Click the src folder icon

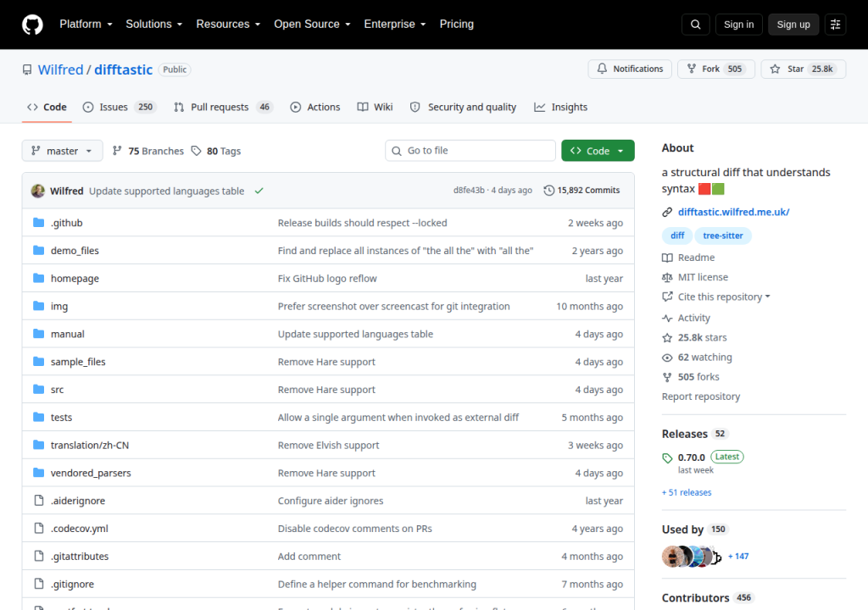38,389
